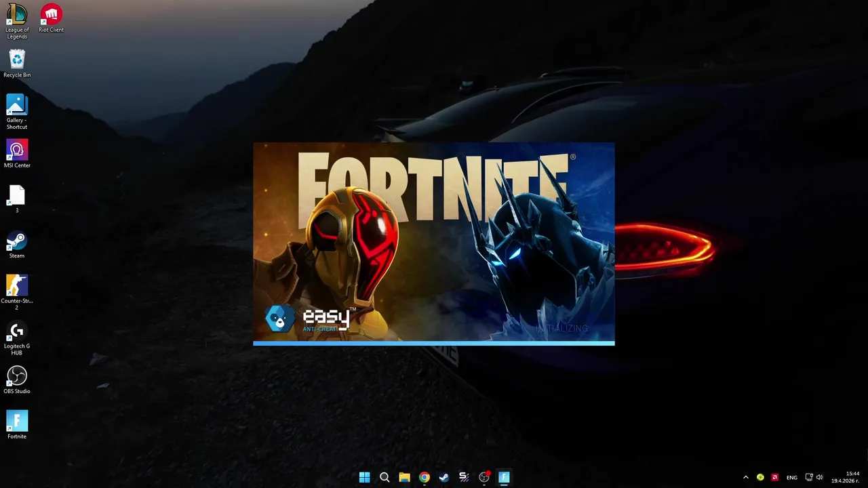Open the Windows Start menu
The image size is (868, 488).
pos(364,477)
